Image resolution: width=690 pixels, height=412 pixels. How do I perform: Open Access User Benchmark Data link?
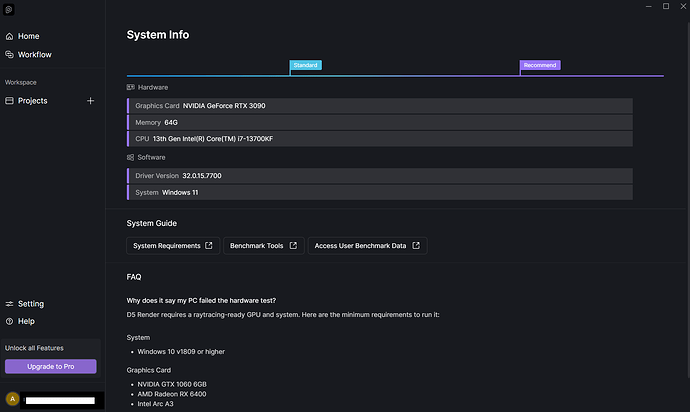pos(367,246)
